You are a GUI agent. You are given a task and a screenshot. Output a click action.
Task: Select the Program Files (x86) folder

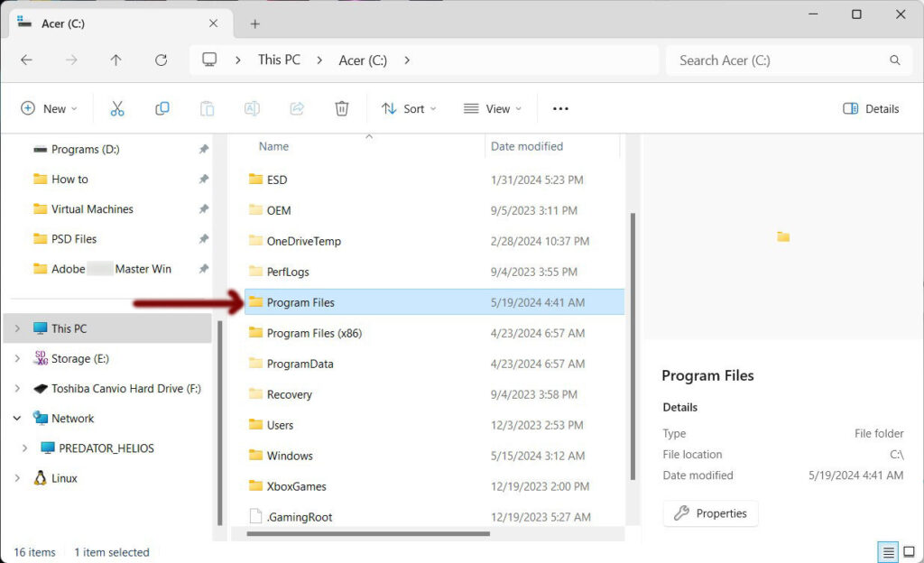[x=314, y=333]
